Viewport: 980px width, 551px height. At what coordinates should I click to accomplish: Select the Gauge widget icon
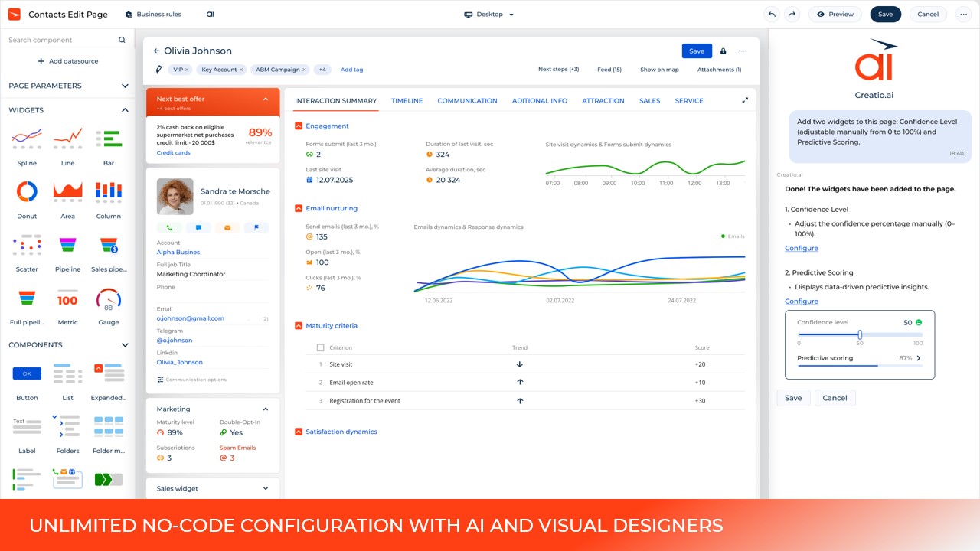[x=109, y=299]
